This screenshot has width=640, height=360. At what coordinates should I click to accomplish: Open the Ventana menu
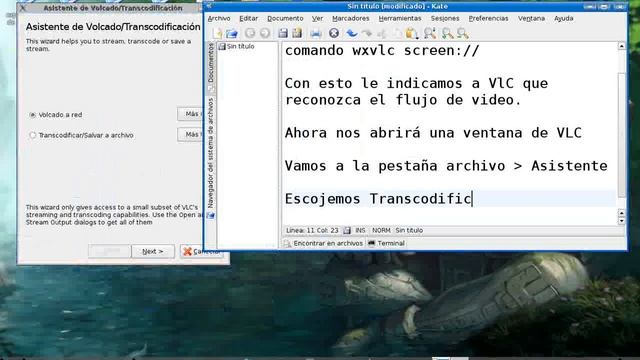[x=531, y=18]
